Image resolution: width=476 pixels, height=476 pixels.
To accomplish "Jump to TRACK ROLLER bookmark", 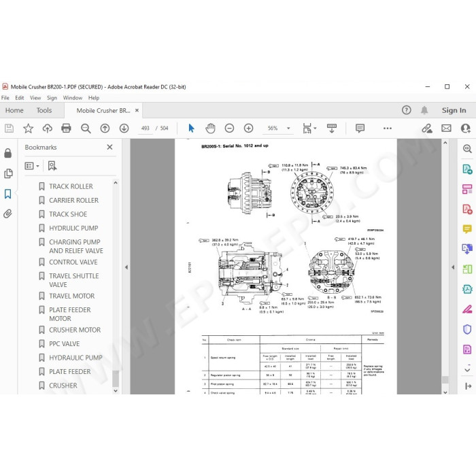I will 71,186.
